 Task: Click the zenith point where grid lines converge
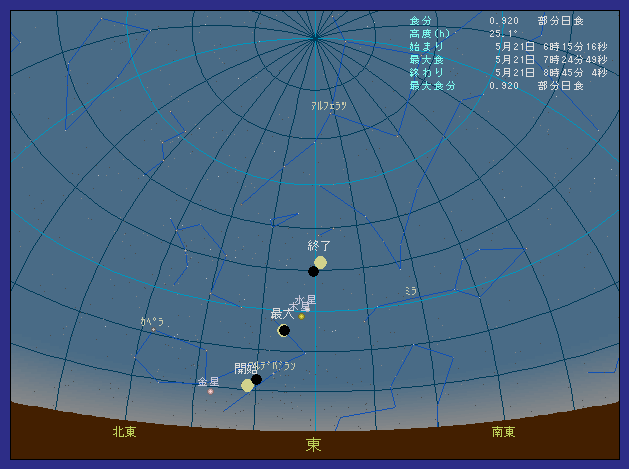click(x=314, y=38)
